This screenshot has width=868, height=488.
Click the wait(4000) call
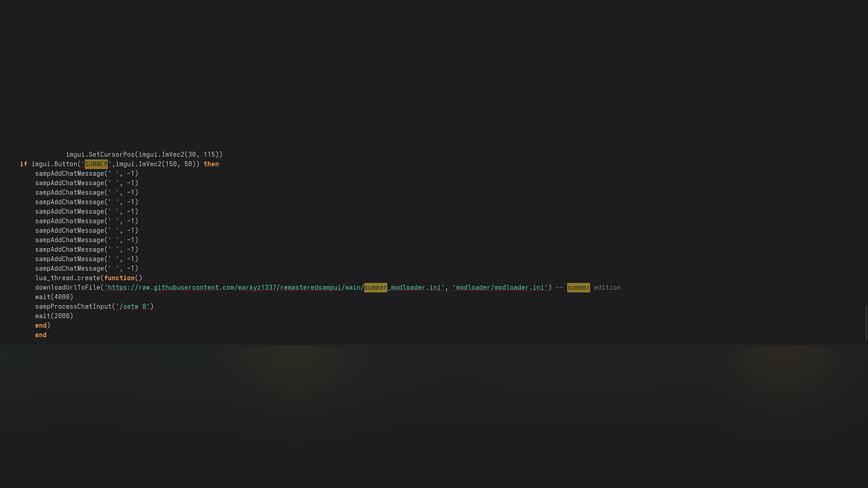[x=54, y=297]
